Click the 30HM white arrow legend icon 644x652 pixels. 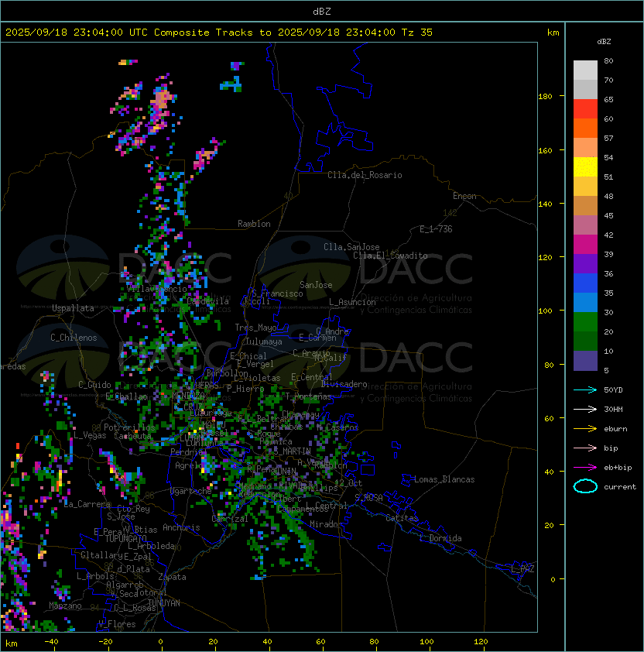coord(585,409)
